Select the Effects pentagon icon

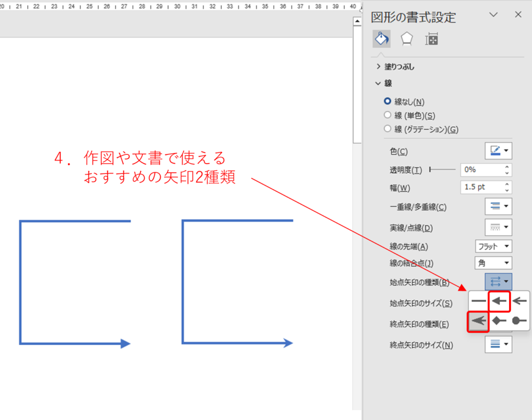coord(406,38)
